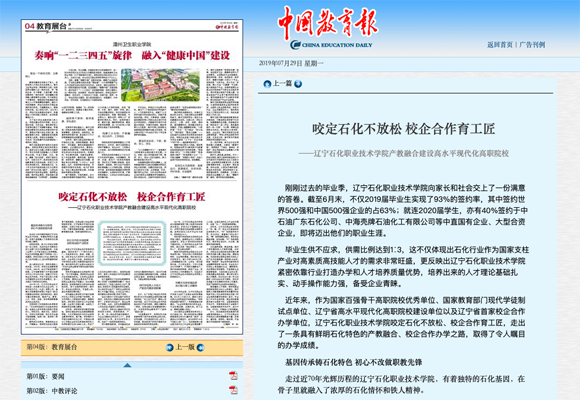The height and width of the screenshot is (400, 580).
Task: Click the date 2019年07月29日 星期一
Action: click(x=291, y=63)
